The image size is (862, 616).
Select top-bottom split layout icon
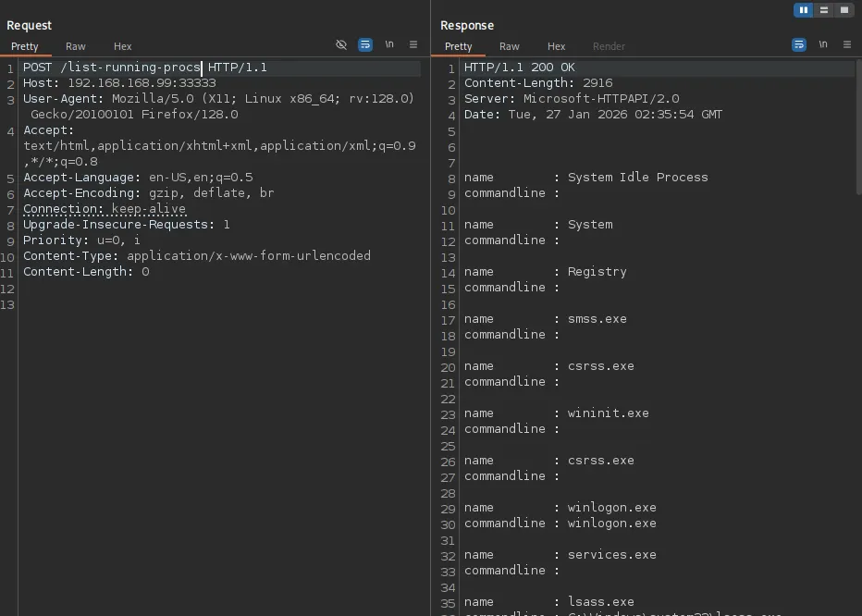[824, 10]
